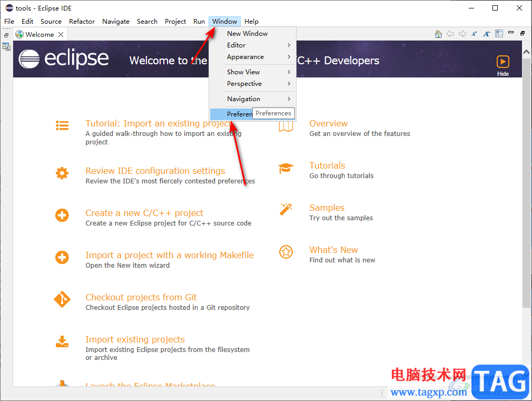Click the scrollbar up arrow
532x401 pixels.
[x=526, y=52]
